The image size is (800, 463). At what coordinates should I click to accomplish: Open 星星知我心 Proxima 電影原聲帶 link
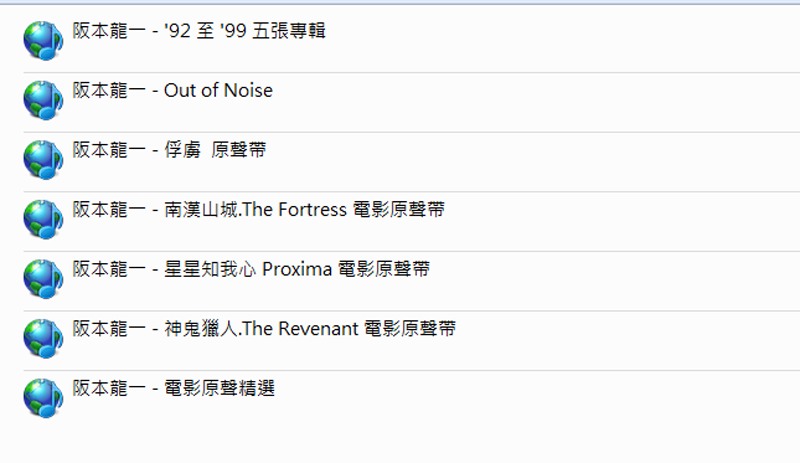point(251,269)
